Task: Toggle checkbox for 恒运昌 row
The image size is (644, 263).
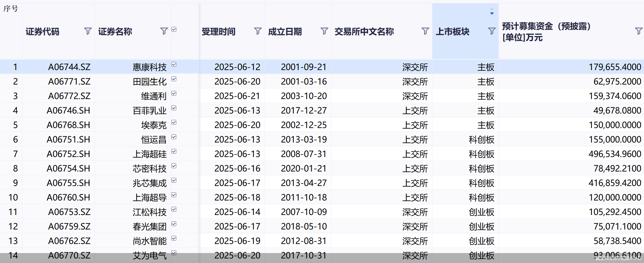Action: (174, 137)
